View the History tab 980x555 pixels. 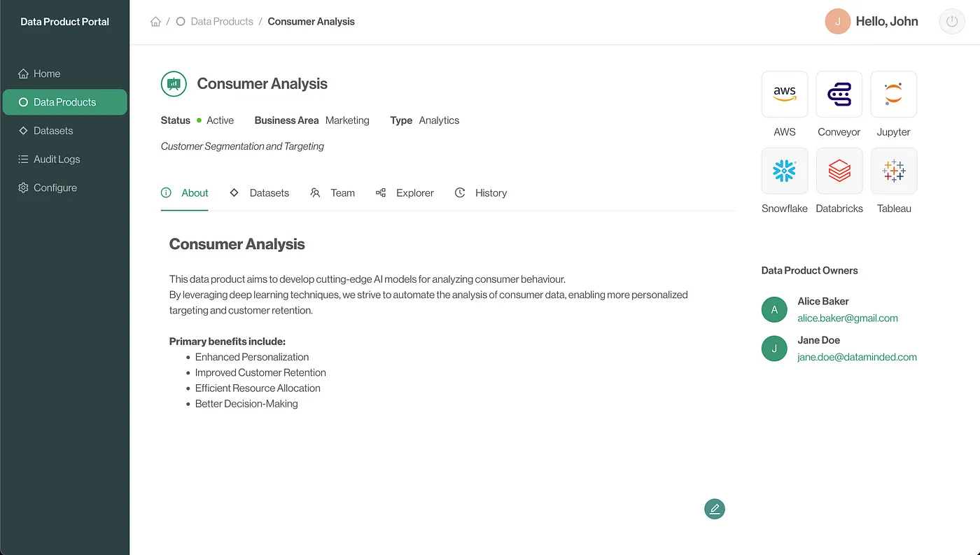[x=481, y=193]
